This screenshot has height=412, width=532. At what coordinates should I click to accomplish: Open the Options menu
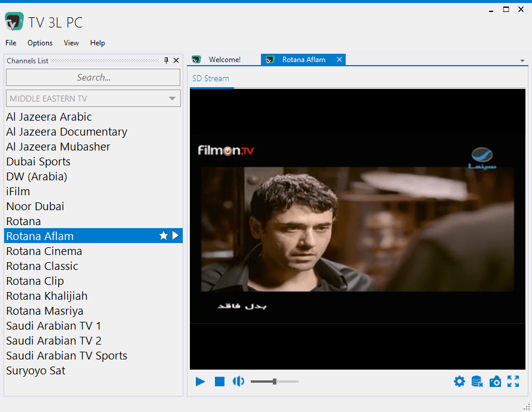[x=40, y=43]
